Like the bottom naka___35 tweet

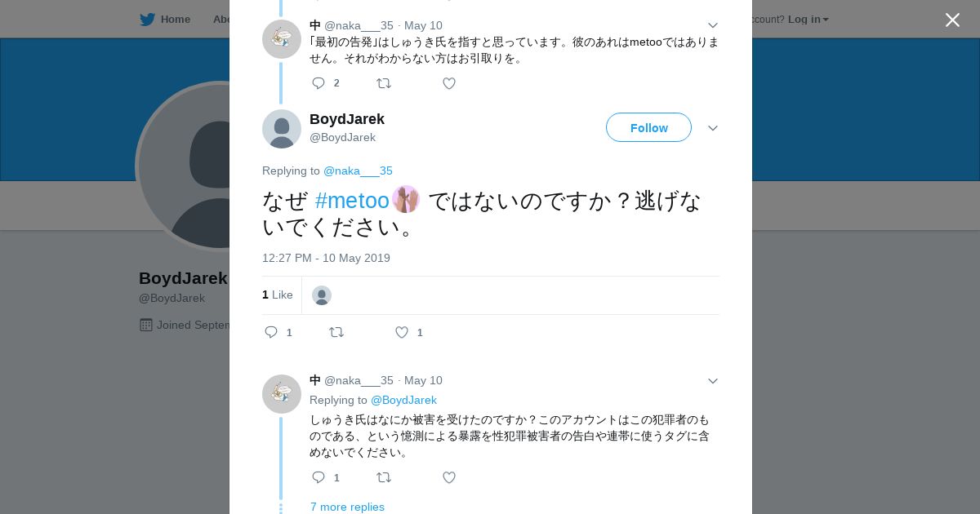[x=449, y=477]
